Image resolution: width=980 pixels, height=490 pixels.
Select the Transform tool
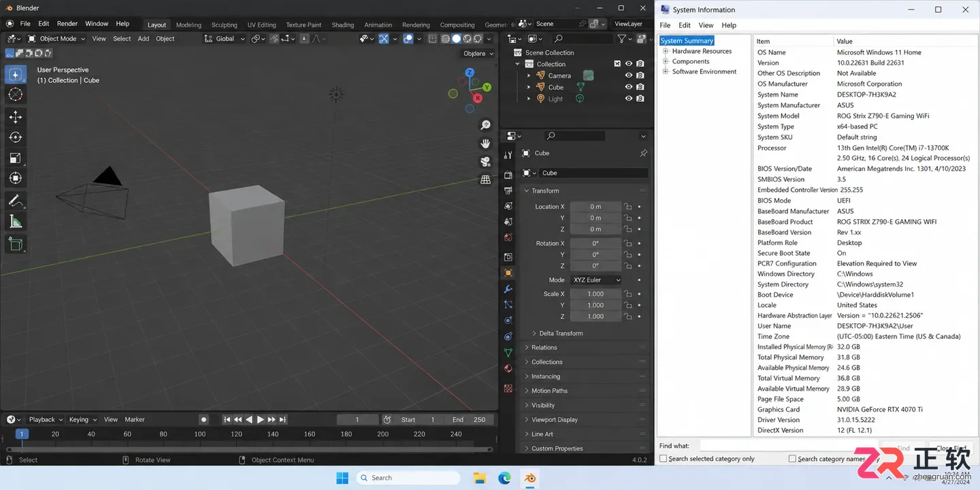point(15,178)
